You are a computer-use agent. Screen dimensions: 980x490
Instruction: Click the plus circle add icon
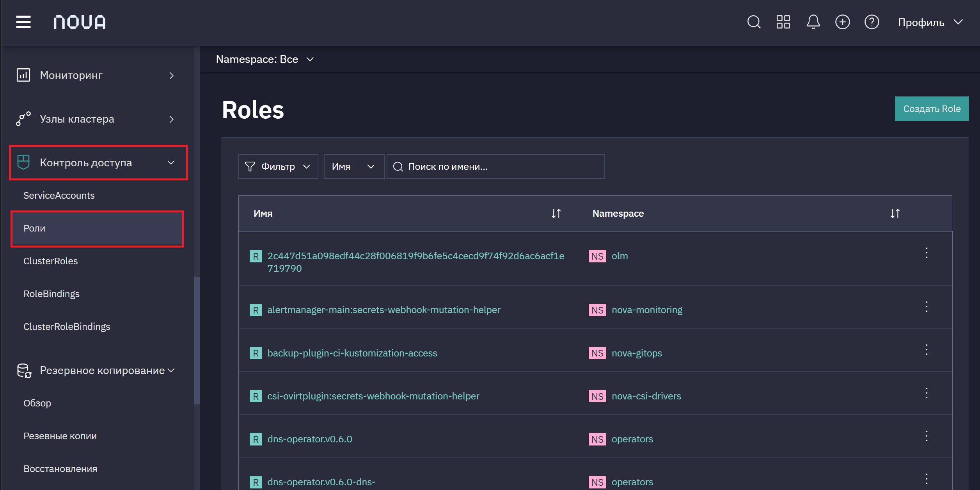pos(842,22)
